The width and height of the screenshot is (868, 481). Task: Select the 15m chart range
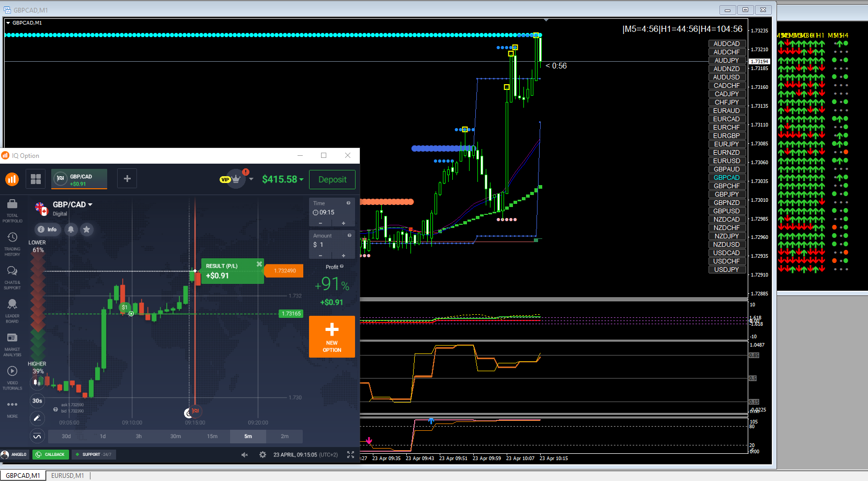pyautogui.click(x=212, y=436)
